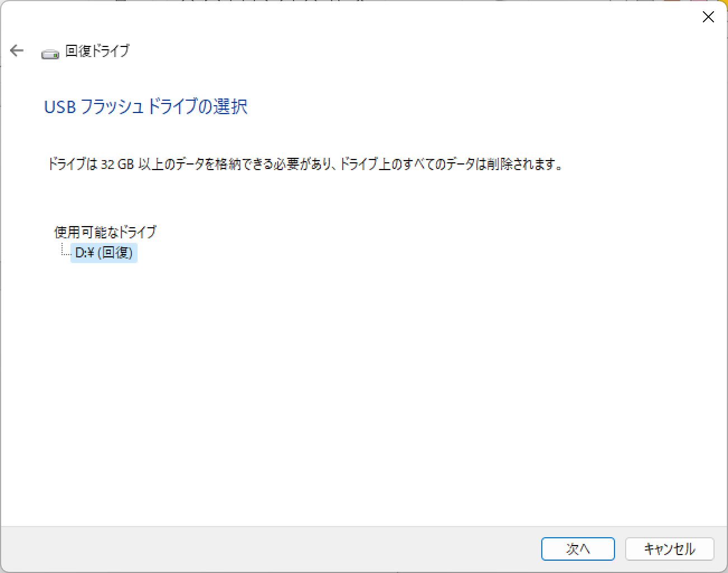Go back using the left arrow icon
The image size is (728, 573).
[17, 51]
